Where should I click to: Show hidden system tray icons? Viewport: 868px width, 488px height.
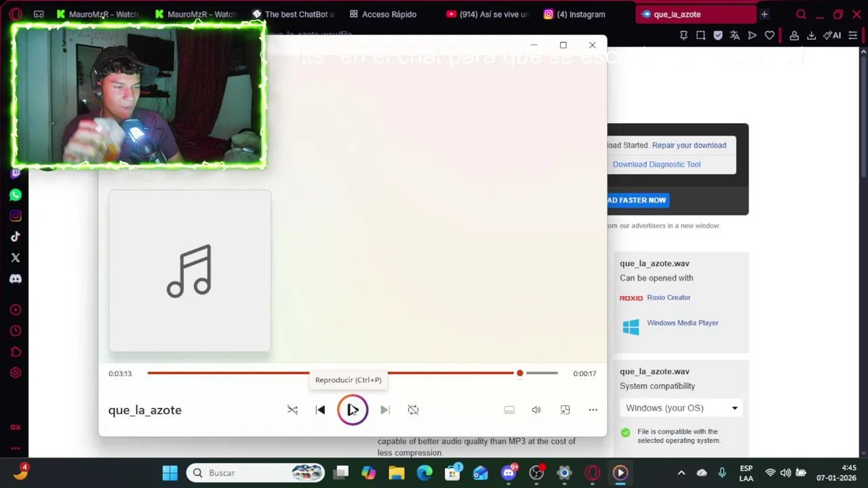pyautogui.click(x=682, y=473)
